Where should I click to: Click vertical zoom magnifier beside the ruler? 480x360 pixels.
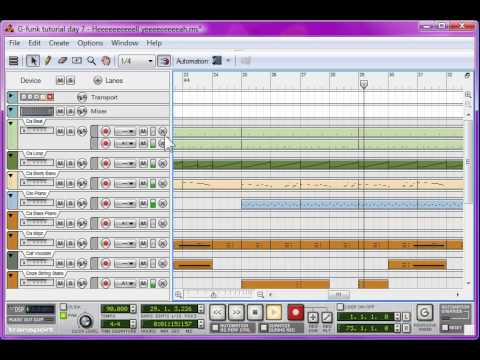click(x=468, y=95)
